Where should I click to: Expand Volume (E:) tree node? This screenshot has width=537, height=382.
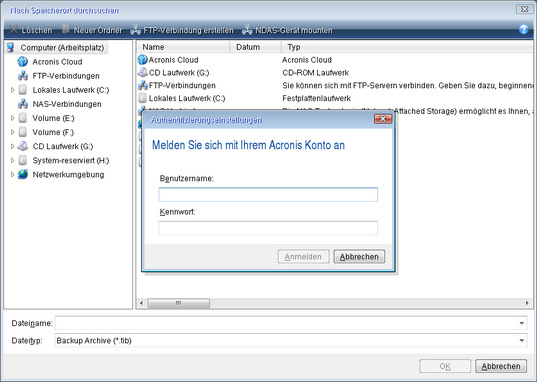coord(12,118)
